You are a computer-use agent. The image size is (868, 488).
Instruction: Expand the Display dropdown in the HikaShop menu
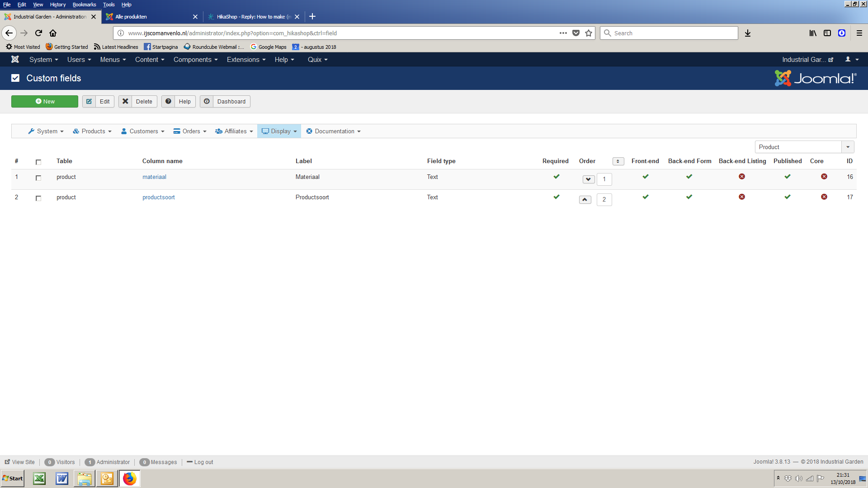pos(279,131)
